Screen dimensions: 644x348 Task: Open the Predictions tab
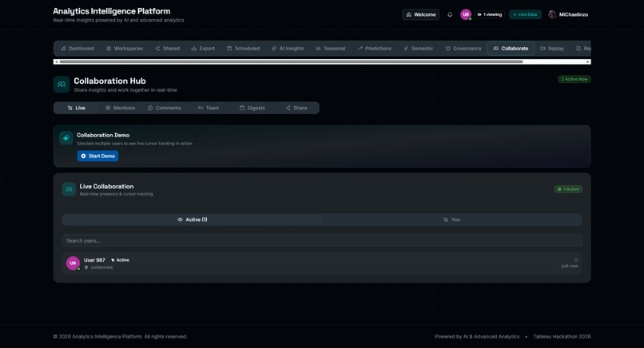(374, 49)
